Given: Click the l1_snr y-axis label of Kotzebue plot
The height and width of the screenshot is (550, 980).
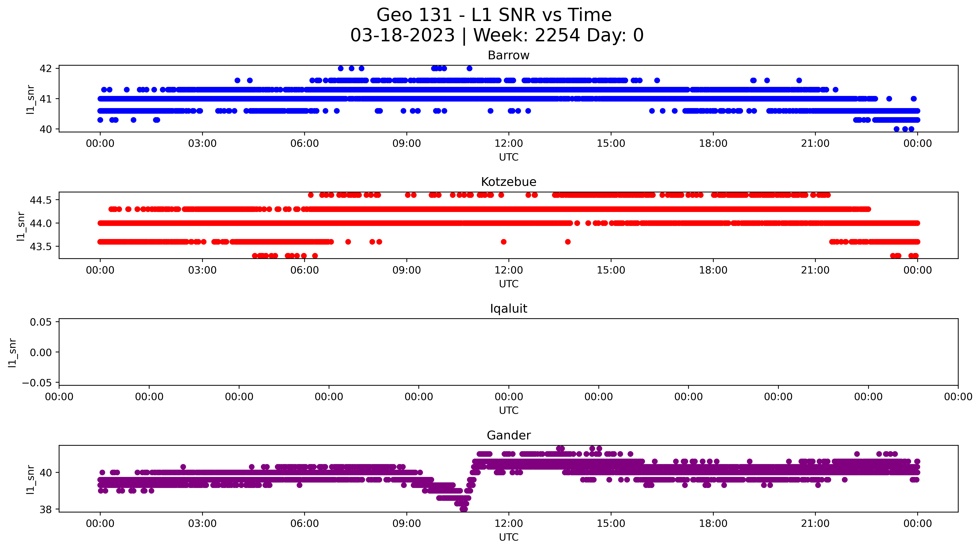Looking at the screenshot, I should click(x=20, y=226).
